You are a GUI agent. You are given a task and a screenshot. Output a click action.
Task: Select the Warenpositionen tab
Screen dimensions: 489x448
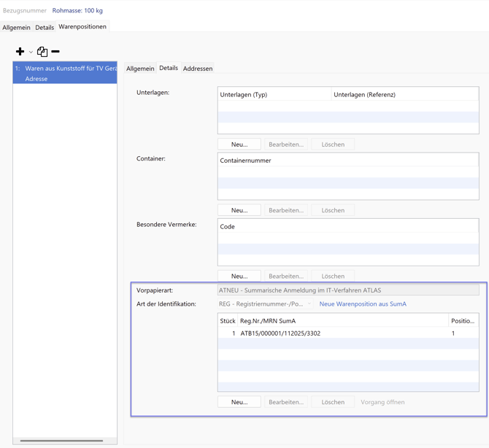point(82,27)
